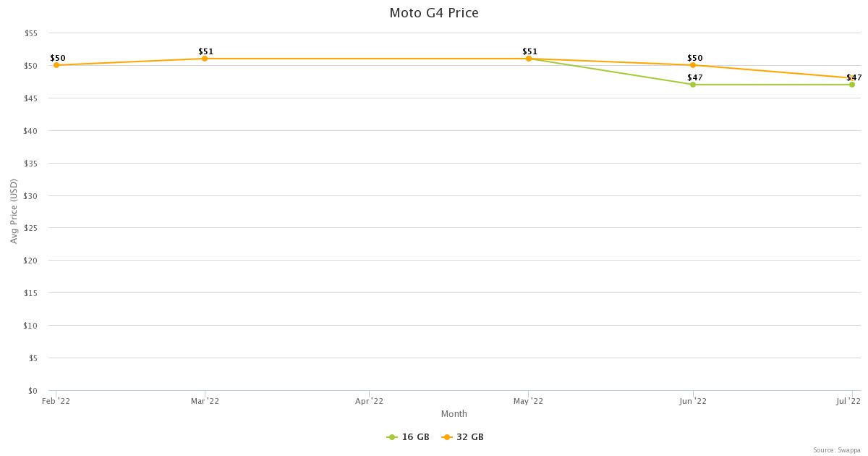Viewport: 868px width, 456px height.
Task: Click the Month axis title
Action: click(x=454, y=414)
